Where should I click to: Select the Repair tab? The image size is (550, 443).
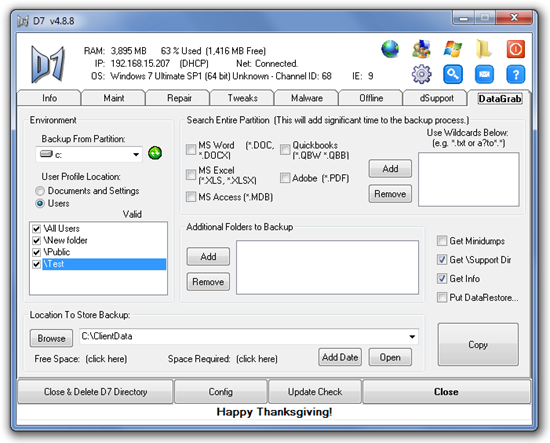178,98
